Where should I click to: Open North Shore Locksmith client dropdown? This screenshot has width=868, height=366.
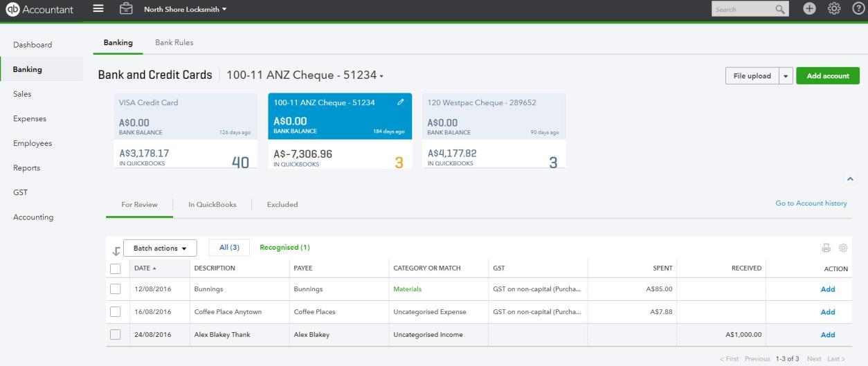(x=185, y=10)
